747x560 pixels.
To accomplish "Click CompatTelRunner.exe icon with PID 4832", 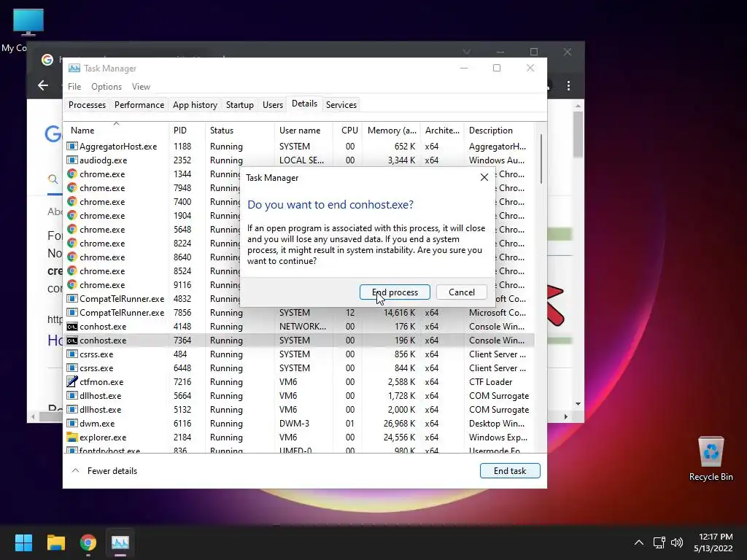I will coord(72,298).
